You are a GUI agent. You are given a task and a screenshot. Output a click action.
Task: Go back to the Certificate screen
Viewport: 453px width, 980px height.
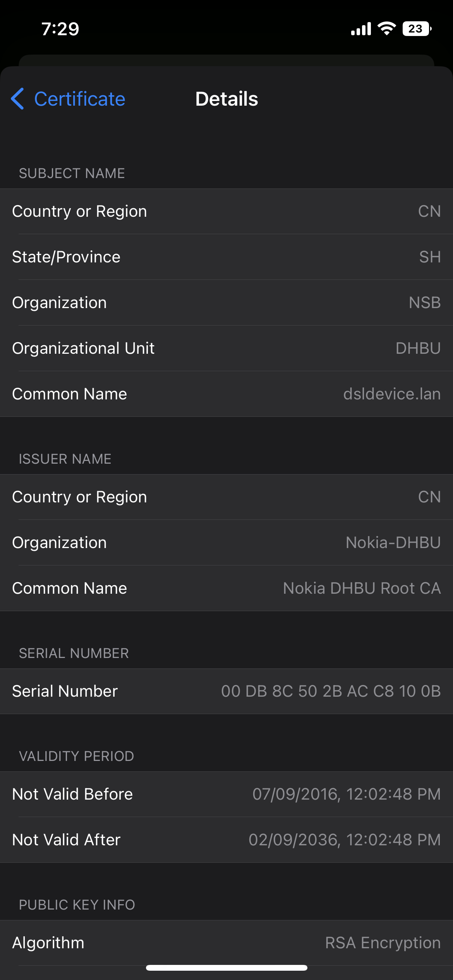click(79, 99)
